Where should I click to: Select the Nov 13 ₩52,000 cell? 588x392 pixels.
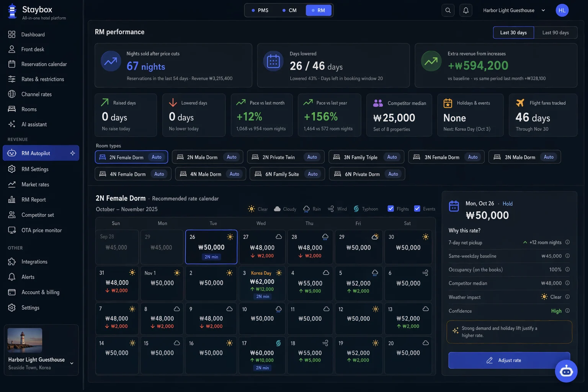point(408,318)
